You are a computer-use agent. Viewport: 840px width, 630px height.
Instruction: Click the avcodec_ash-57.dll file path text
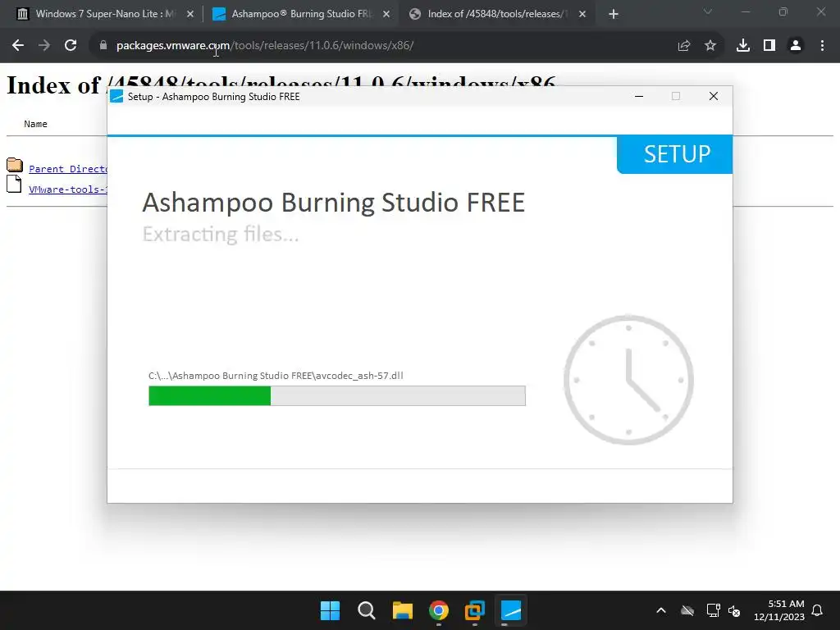(x=276, y=376)
